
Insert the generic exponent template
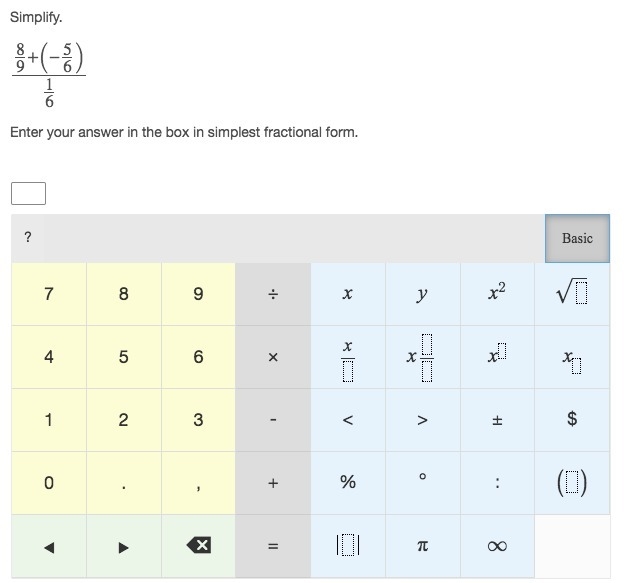tap(497, 357)
